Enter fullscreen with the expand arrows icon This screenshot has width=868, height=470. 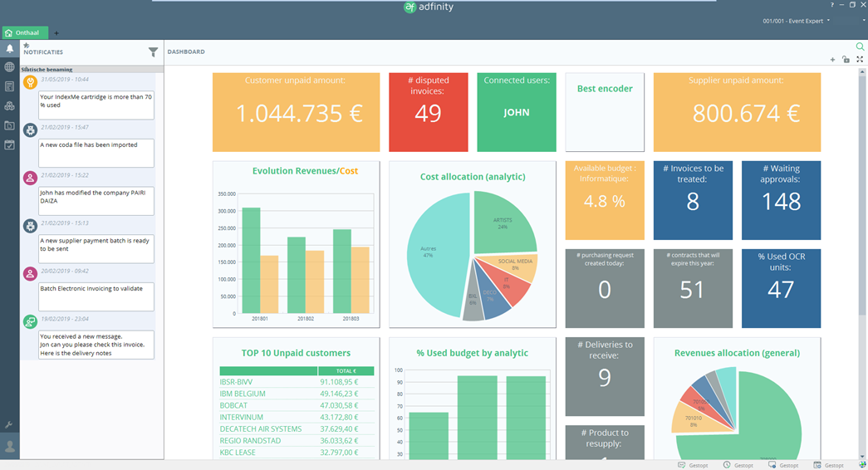click(x=860, y=60)
